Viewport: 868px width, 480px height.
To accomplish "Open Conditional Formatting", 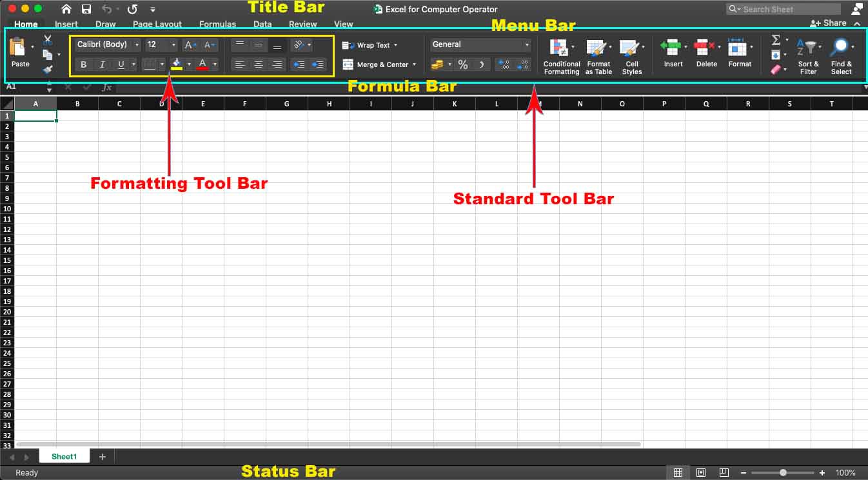I will pyautogui.click(x=561, y=57).
